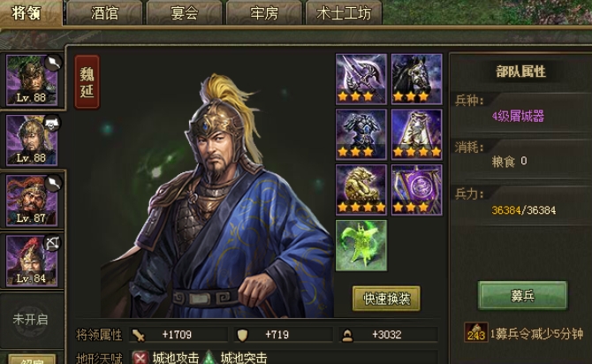Click the green glowing soldier icon
This screenshot has width=592, height=364.
(x=361, y=246)
